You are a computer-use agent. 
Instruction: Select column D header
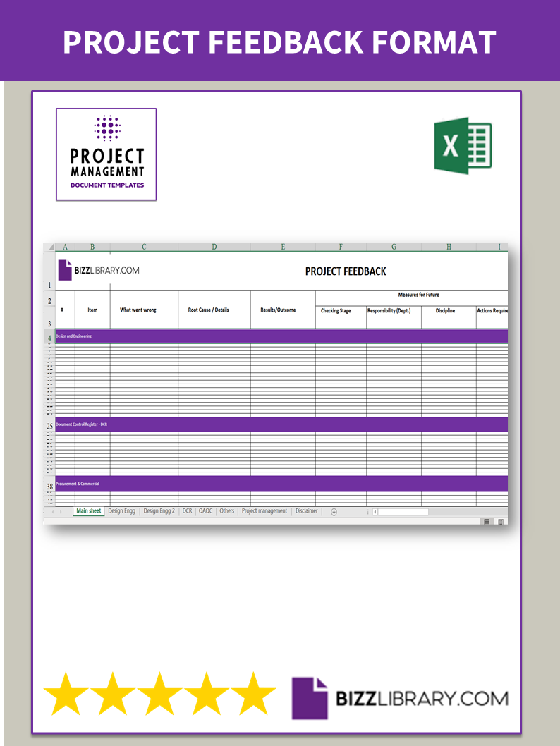(x=214, y=247)
